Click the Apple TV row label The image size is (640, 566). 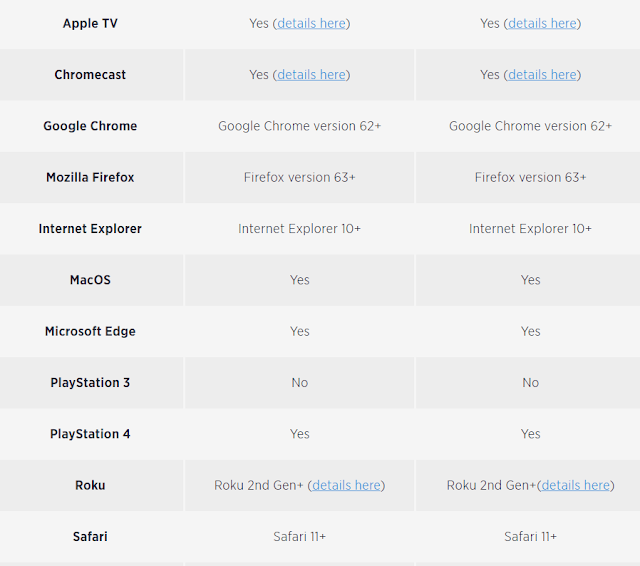click(90, 23)
